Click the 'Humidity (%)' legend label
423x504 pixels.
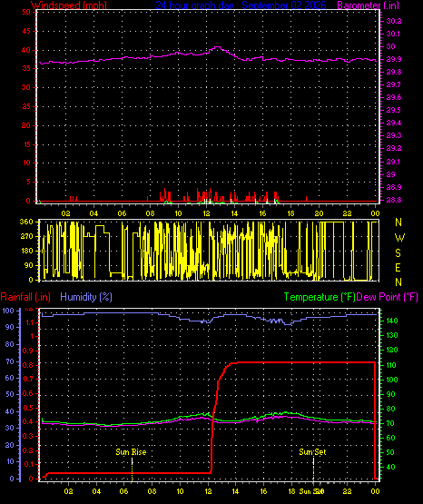pos(86,297)
